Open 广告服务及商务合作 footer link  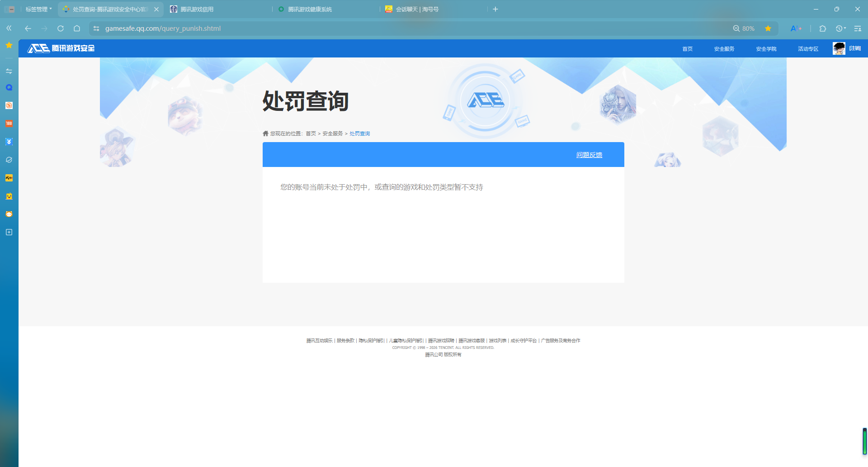(561, 340)
